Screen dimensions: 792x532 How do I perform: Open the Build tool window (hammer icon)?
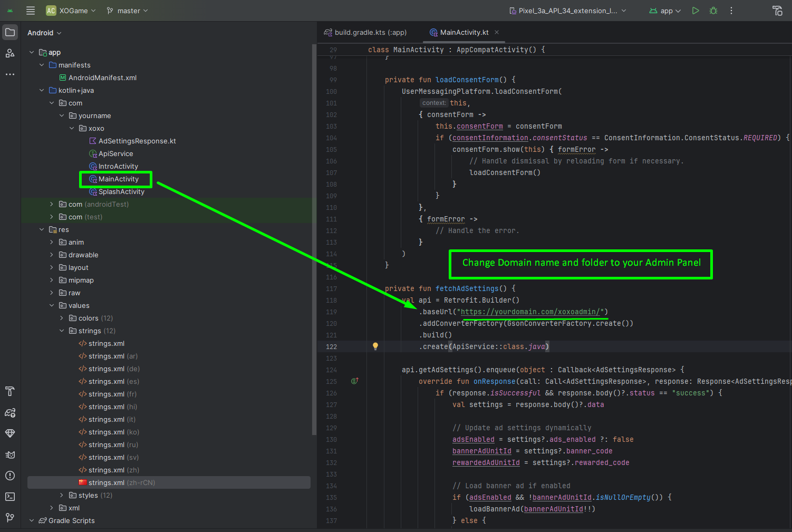pos(10,391)
